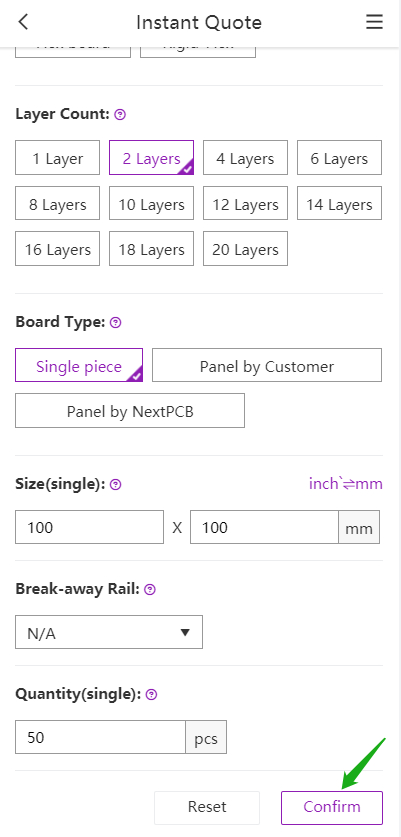Reset the quote form
401x837 pixels.
[x=207, y=808]
